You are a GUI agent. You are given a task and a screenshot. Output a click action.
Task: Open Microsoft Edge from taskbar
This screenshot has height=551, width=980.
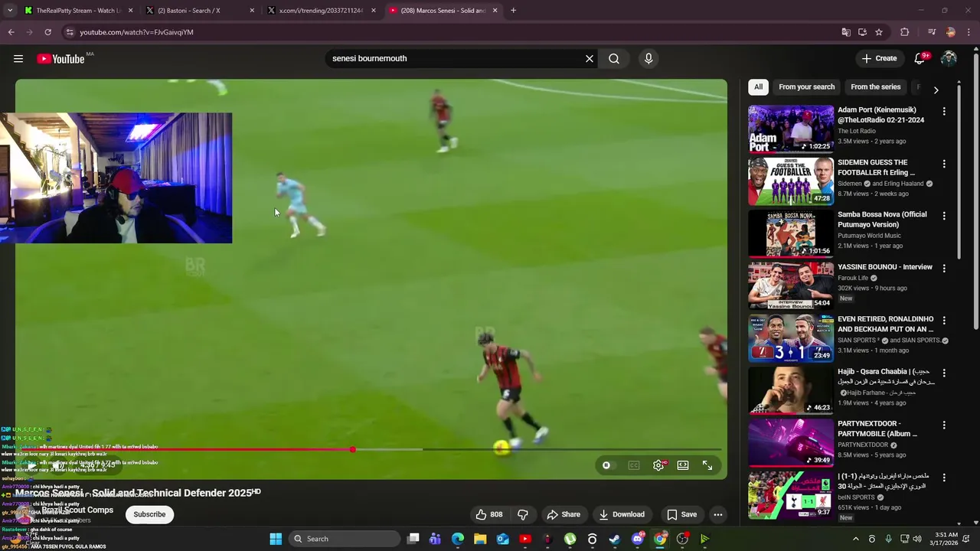coord(458,539)
